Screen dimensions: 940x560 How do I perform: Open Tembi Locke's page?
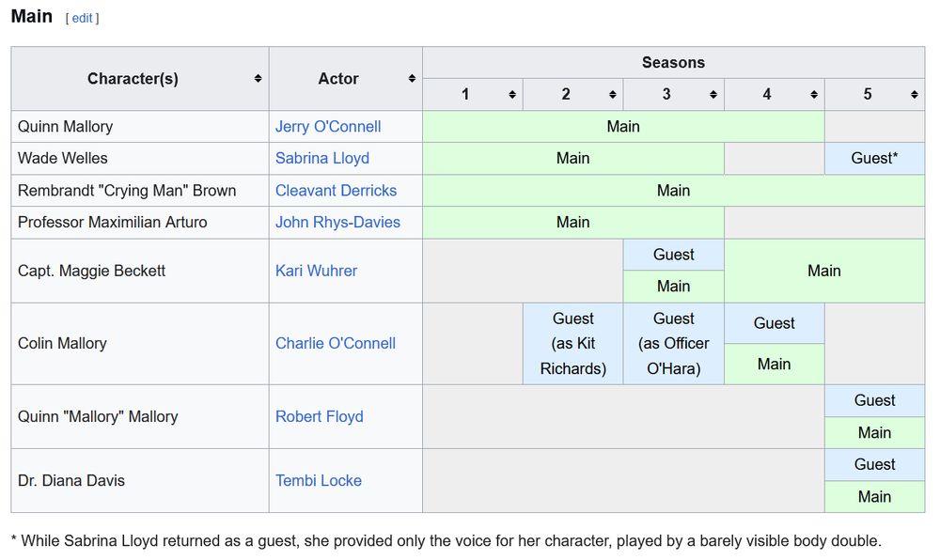point(318,480)
